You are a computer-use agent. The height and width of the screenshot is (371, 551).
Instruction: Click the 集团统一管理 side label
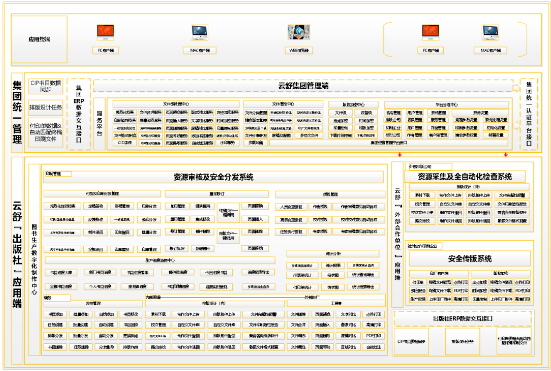(x=17, y=112)
